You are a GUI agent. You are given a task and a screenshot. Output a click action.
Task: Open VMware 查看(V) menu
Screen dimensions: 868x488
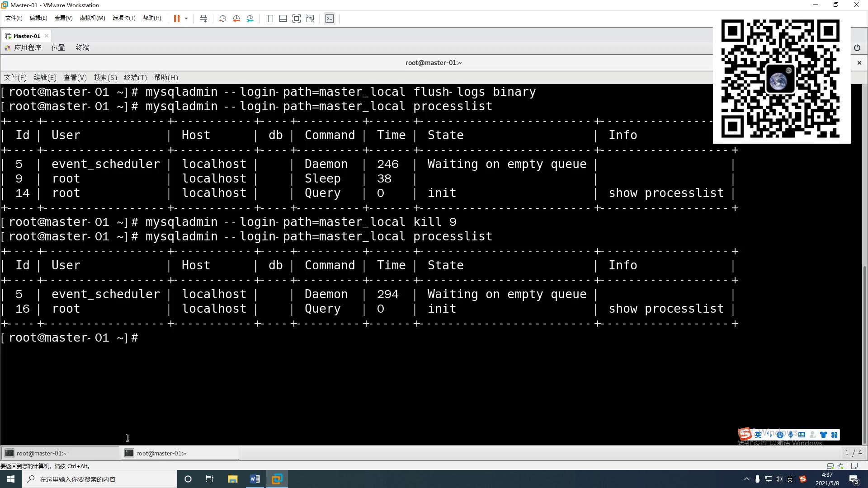[63, 18]
